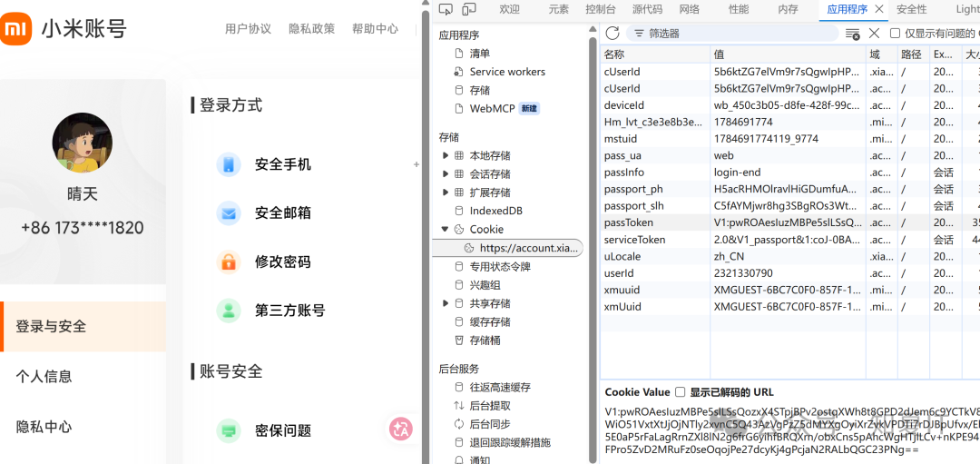980x464 pixels.
Task: Open the 用户协议 link
Action: click(x=248, y=29)
